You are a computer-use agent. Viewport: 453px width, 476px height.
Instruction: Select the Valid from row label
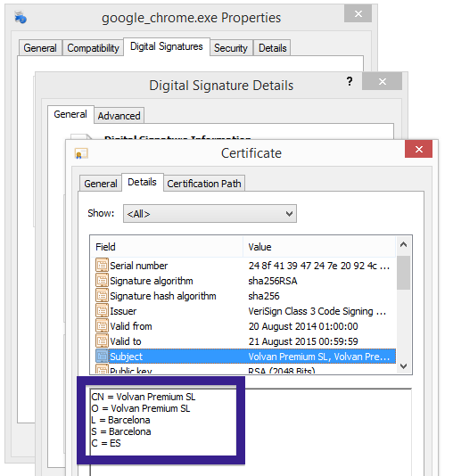coord(131,326)
